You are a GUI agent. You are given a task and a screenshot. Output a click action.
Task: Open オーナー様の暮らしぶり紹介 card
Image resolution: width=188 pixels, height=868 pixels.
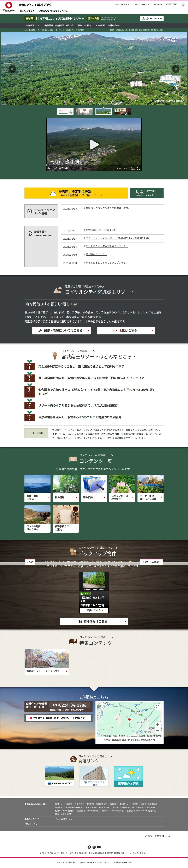[x=150, y=488]
